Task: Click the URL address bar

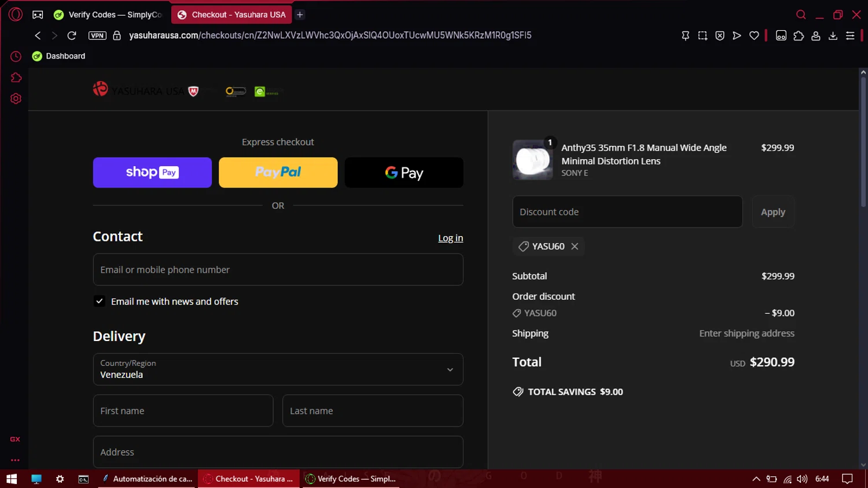Action: (330, 35)
